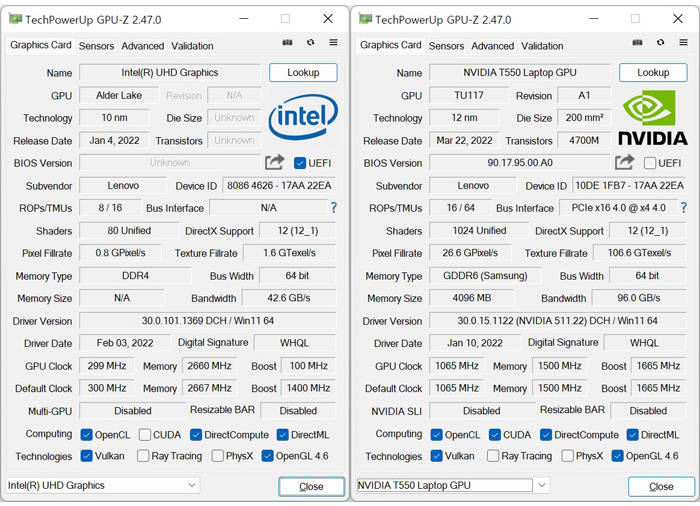Open the hamburger menu in NVIDIA window
This screenshot has width=700, height=506.
683,42
